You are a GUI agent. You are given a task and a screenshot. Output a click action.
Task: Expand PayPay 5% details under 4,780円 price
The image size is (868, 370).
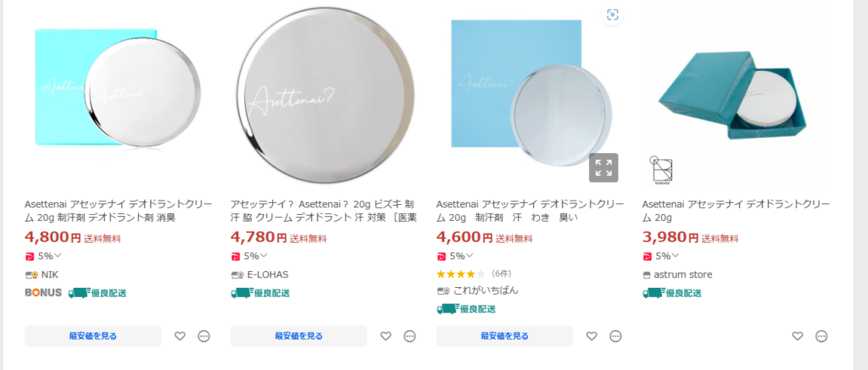[249, 256]
